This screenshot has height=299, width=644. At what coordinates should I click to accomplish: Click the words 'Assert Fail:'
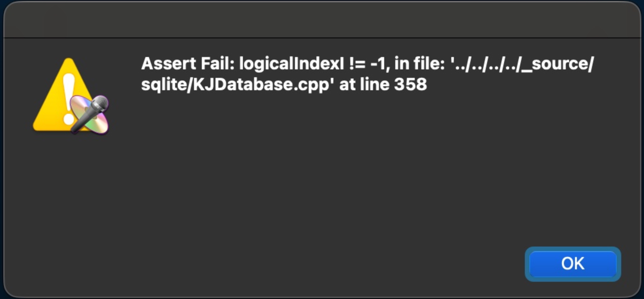188,64
